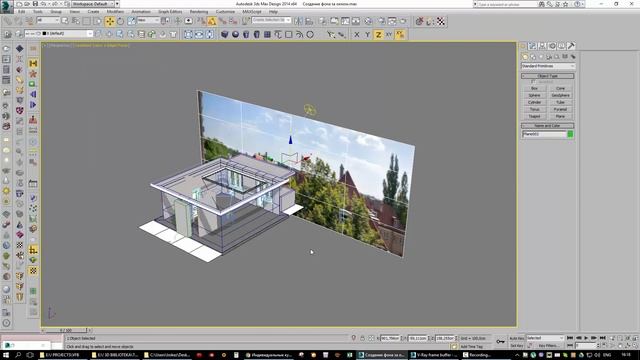Activate the Select and Uniform Scale tool

(x=131, y=21)
